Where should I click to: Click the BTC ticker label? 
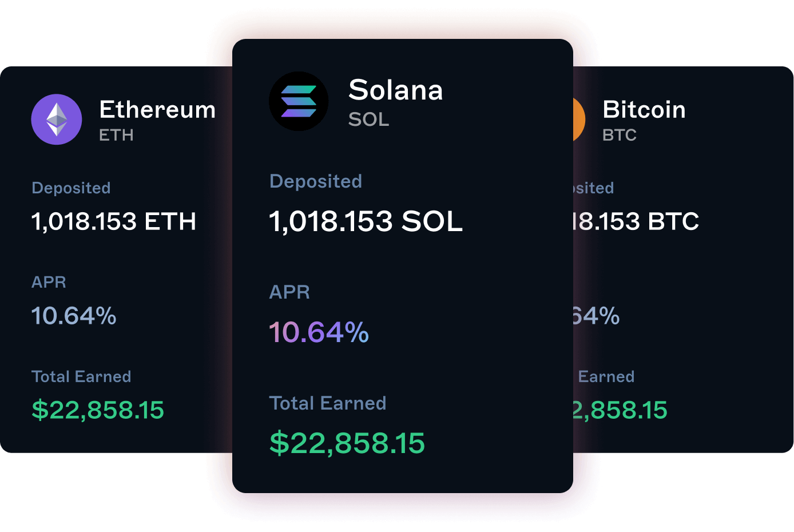620,135
